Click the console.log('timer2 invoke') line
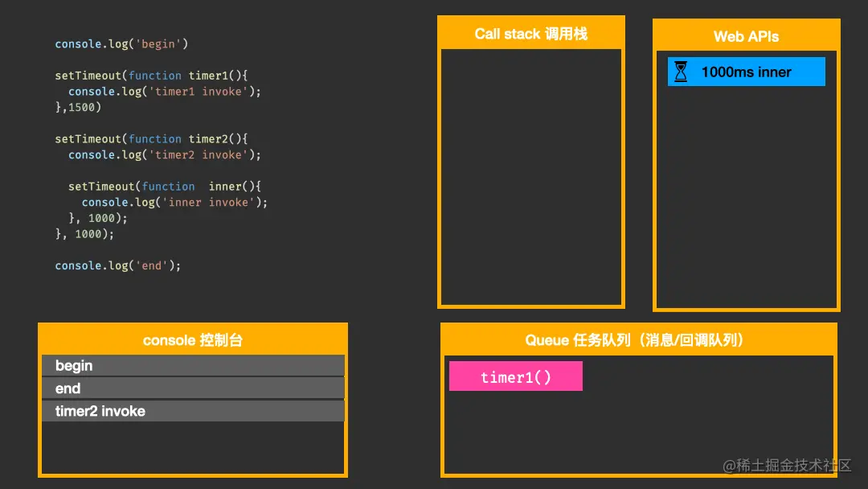 tap(165, 155)
